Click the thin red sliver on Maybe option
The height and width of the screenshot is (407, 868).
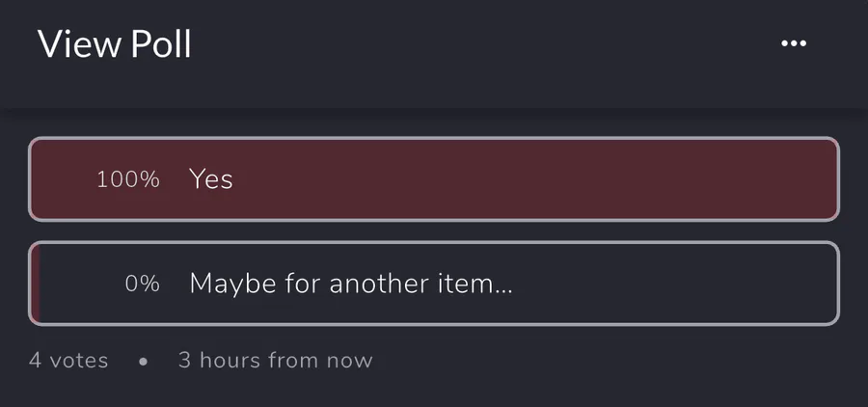pos(35,284)
